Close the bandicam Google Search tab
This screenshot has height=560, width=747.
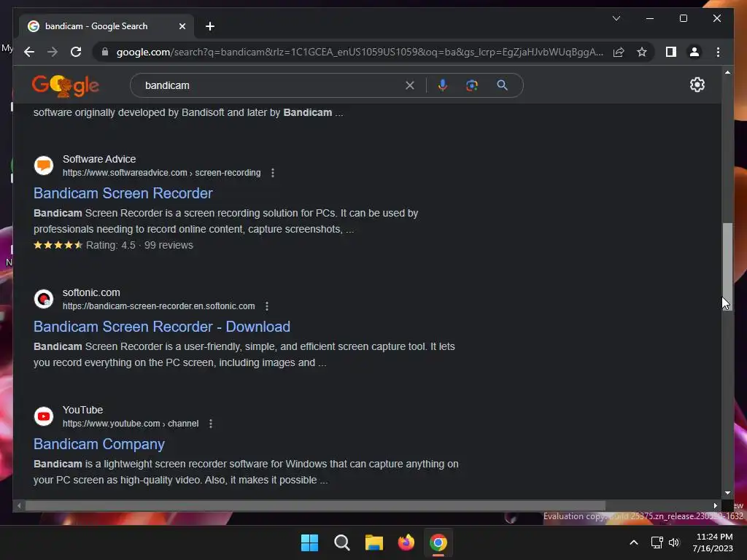[x=182, y=26]
